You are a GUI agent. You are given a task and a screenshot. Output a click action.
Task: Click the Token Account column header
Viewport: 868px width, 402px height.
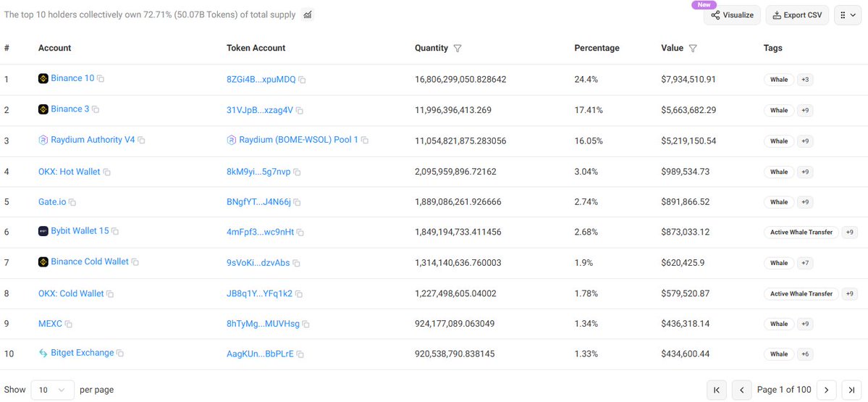[256, 49]
